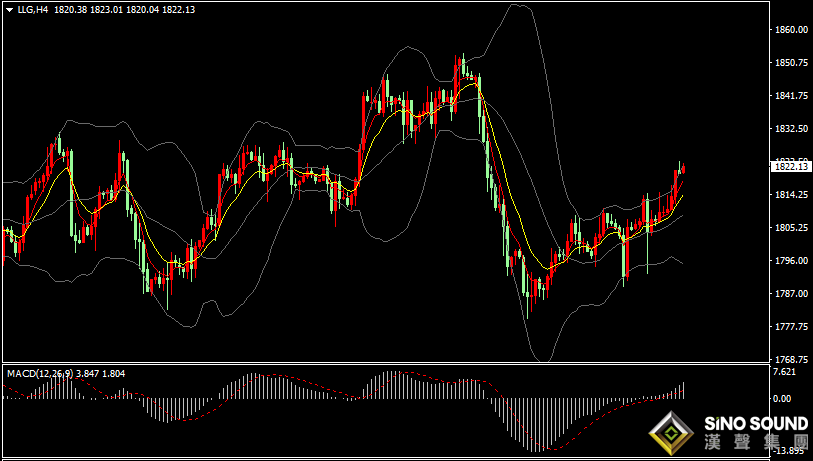Image resolution: width=813 pixels, height=461 pixels.
Task: Click the MACD(12,26,9) indicator label
Action: [40, 373]
